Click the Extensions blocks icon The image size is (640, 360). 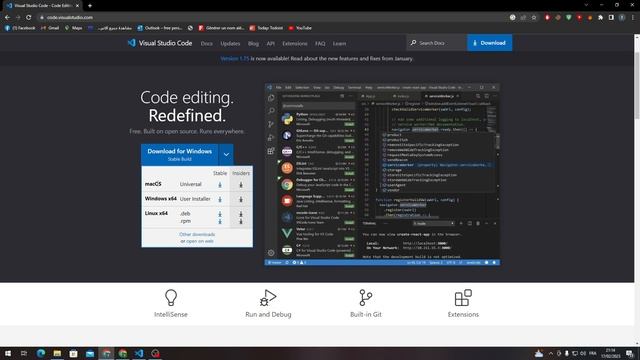[x=463, y=298]
